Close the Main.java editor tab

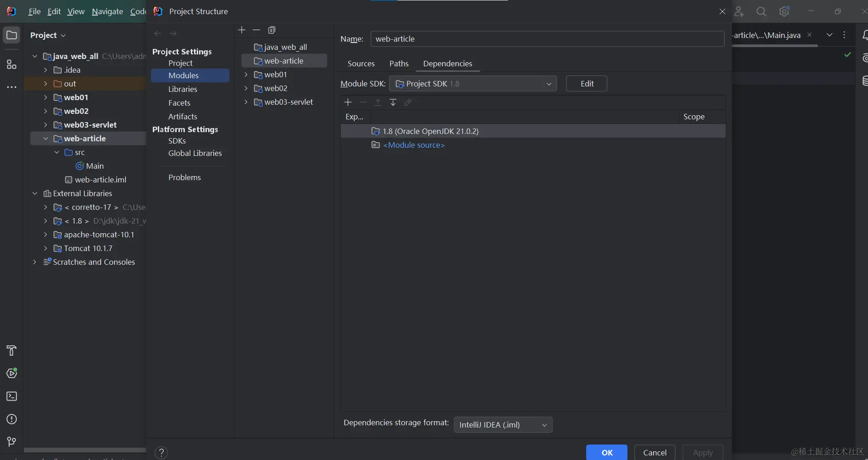[x=809, y=35]
